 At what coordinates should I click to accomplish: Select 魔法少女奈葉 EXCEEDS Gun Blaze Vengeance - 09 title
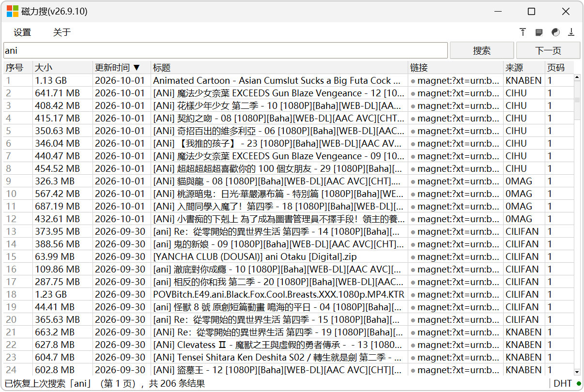tap(279, 156)
